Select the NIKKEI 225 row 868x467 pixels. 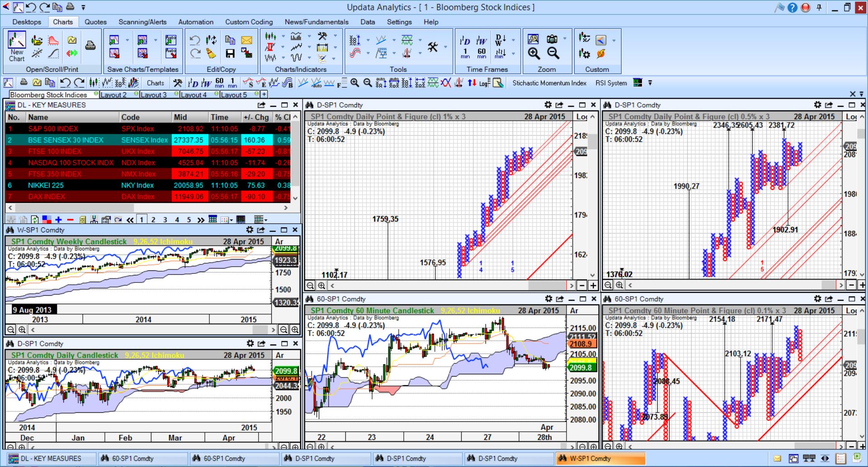[147, 185]
